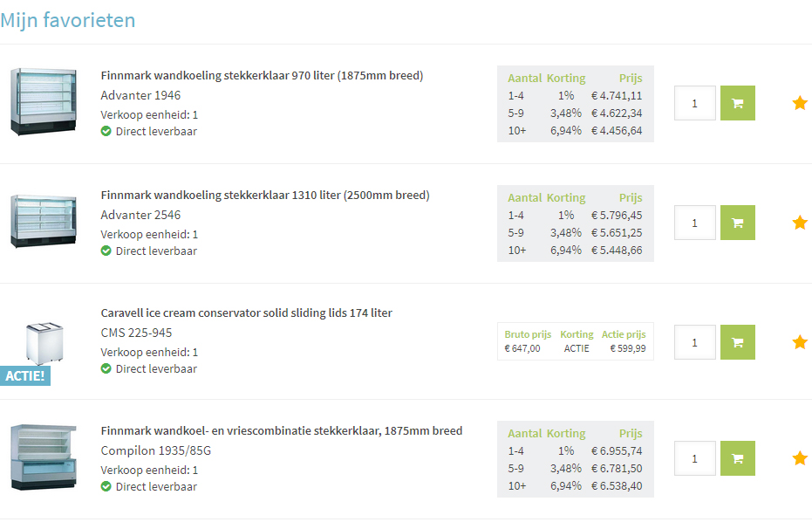812x529 pixels.
Task: Click the Advanter 2546 product thumbnail
Action: point(44,221)
